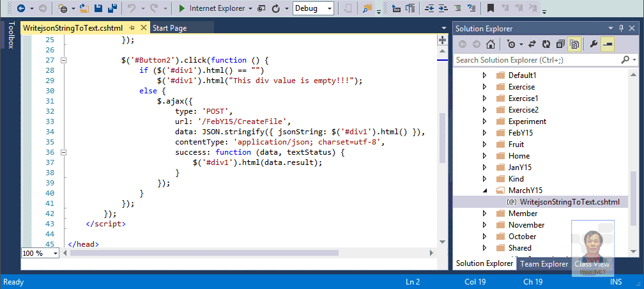Expand the Shared folder
Viewport: 644px width, 289px height.
pos(485,248)
